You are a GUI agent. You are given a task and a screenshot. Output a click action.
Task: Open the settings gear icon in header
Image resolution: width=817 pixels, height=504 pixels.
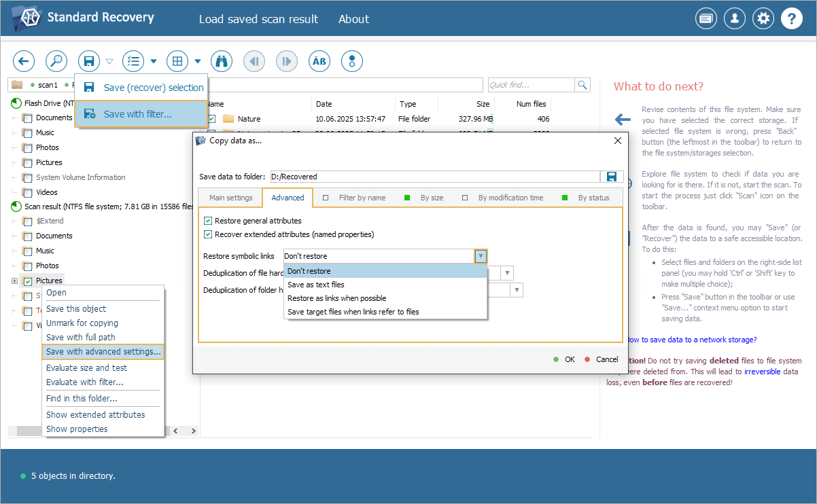click(763, 19)
